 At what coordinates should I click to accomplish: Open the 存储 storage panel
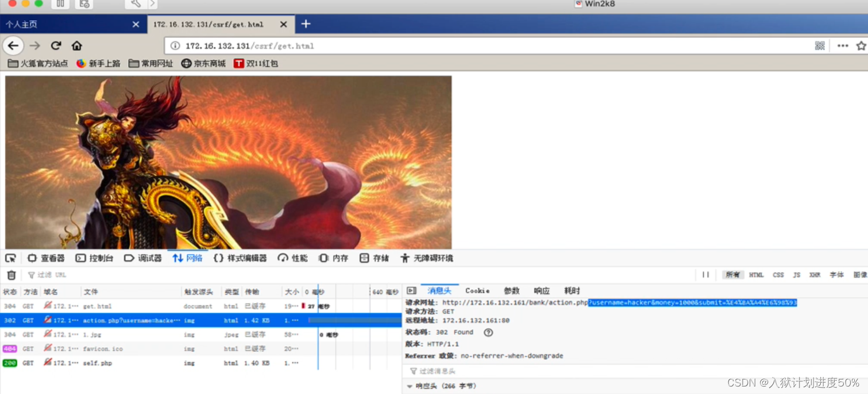[x=375, y=258]
